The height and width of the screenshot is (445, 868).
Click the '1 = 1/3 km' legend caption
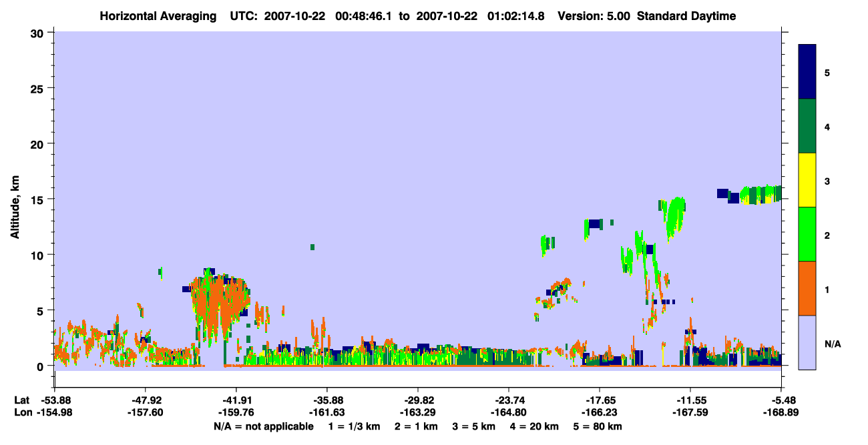[355, 426]
